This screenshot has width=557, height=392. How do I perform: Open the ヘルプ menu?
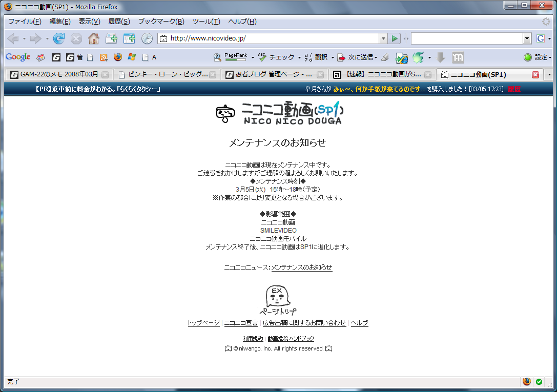point(242,22)
